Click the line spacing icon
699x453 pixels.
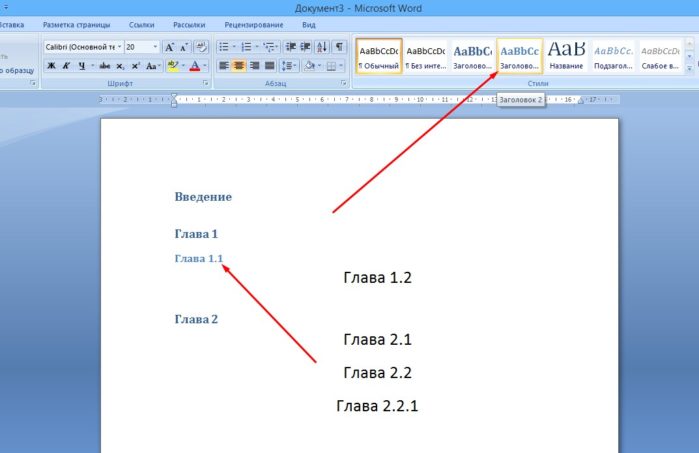pyautogui.click(x=287, y=66)
